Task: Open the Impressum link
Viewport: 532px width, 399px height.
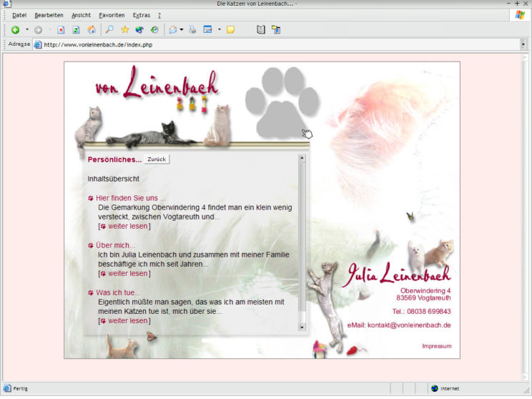Action: (x=437, y=346)
